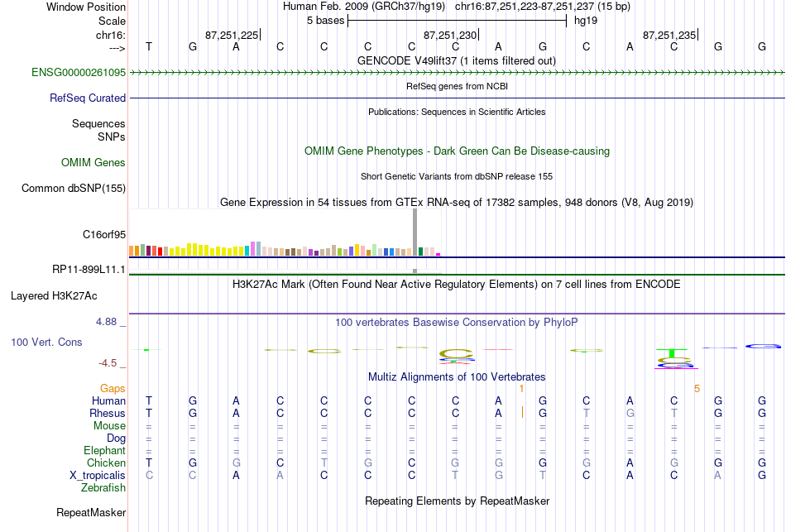This screenshot has width=786, height=532.
Task: Select the Layered H3K27Ac track label
Action: click(54, 296)
